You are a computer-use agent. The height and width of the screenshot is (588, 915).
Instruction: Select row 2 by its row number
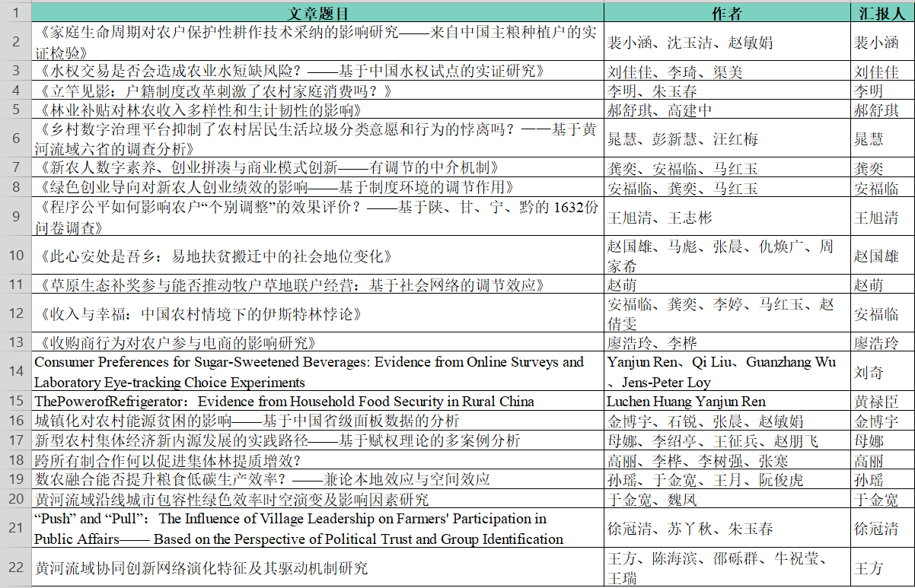16,42
